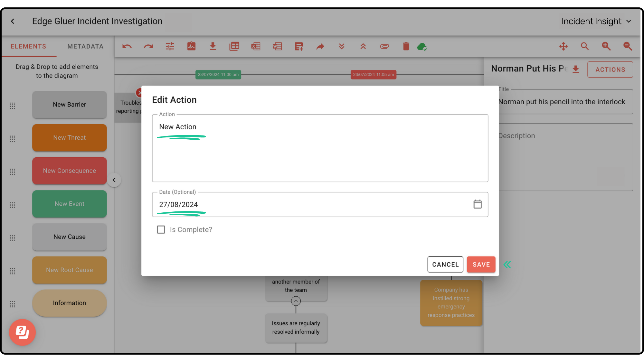Cancel the Edit Action dialog
Viewport: 644px width, 362px height.
pos(445,264)
